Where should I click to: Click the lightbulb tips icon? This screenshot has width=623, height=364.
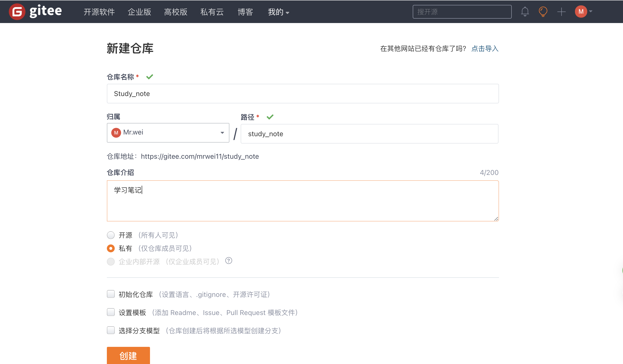pyautogui.click(x=543, y=11)
